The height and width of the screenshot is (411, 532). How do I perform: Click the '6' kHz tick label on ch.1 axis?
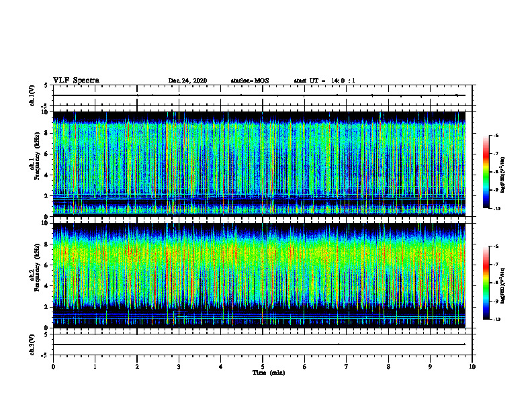[x=46, y=154]
